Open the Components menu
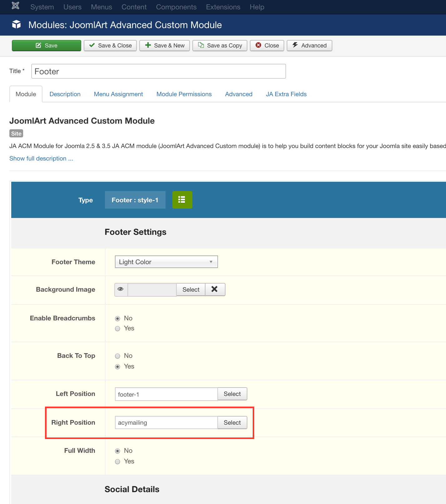 176,7
